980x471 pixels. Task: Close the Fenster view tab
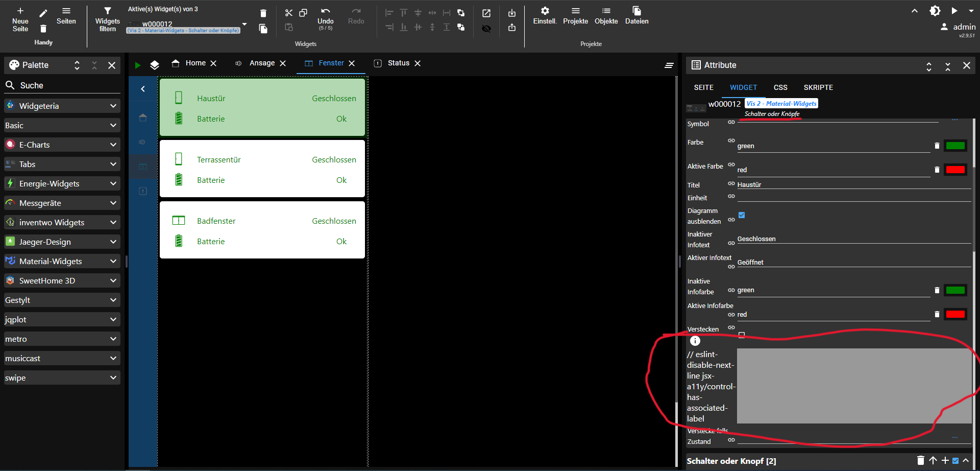352,63
